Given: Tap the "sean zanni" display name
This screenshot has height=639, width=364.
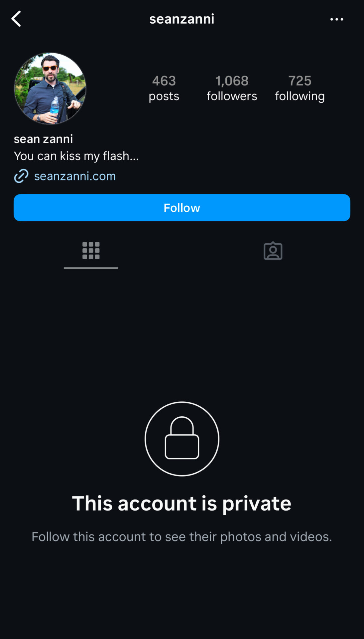Looking at the screenshot, I should [43, 139].
